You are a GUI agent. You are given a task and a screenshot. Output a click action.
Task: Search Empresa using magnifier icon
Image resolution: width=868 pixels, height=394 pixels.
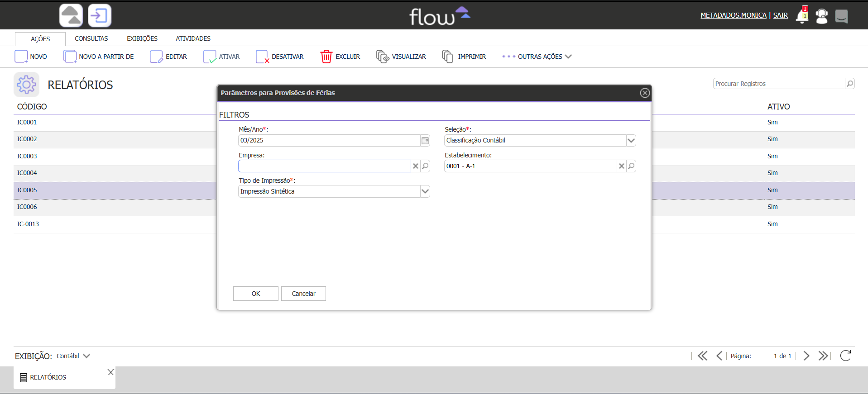coord(425,166)
